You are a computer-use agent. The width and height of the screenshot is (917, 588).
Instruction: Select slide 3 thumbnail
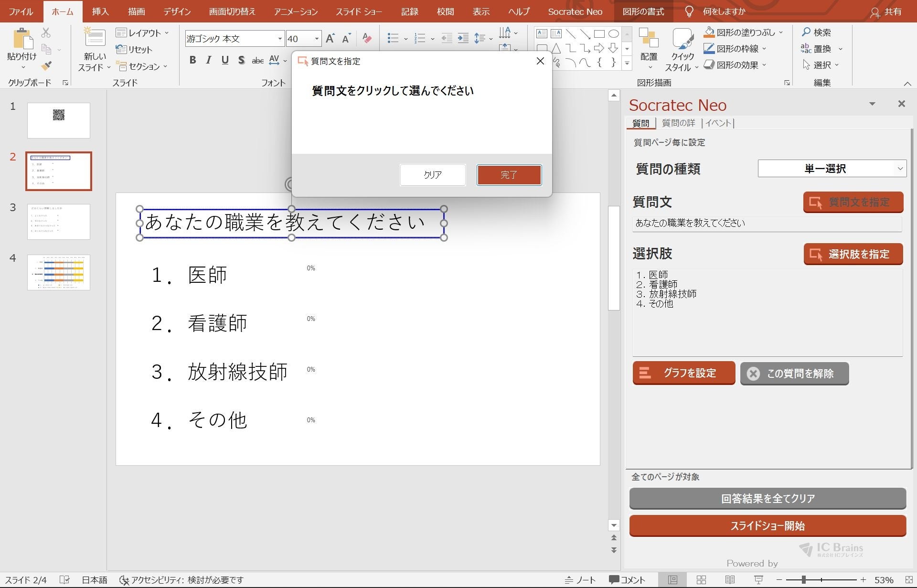[59, 222]
